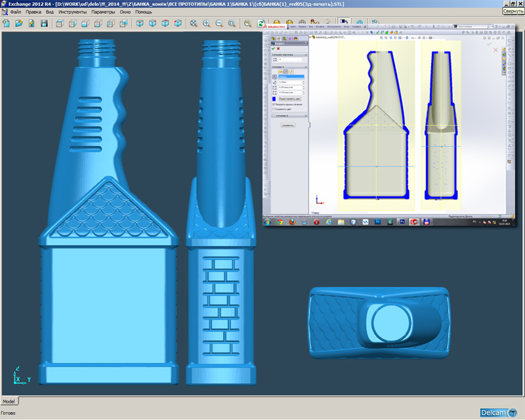Click the section name field under Сечение чертежа
Image resolution: width=525 pixels, height=420 pixels.
point(290,60)
